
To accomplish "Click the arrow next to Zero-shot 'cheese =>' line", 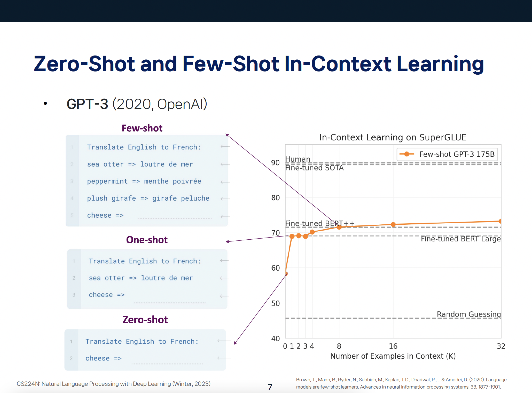I will [224, 358].
